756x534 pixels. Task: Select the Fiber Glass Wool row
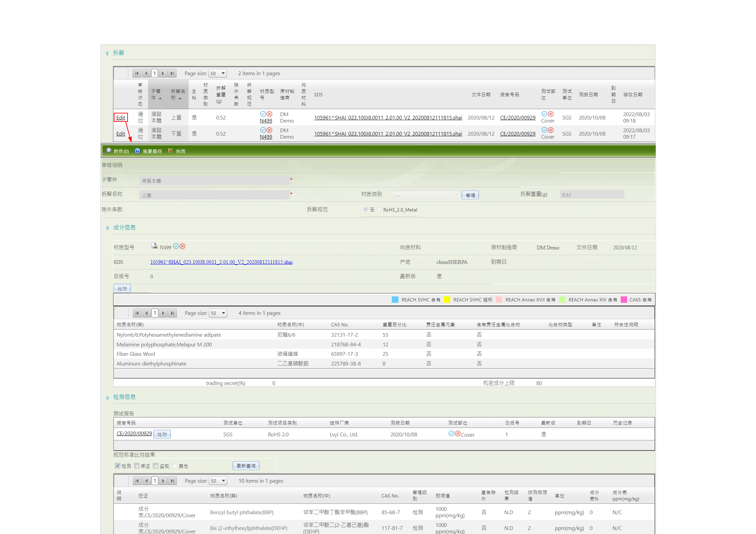pos(384,354)
